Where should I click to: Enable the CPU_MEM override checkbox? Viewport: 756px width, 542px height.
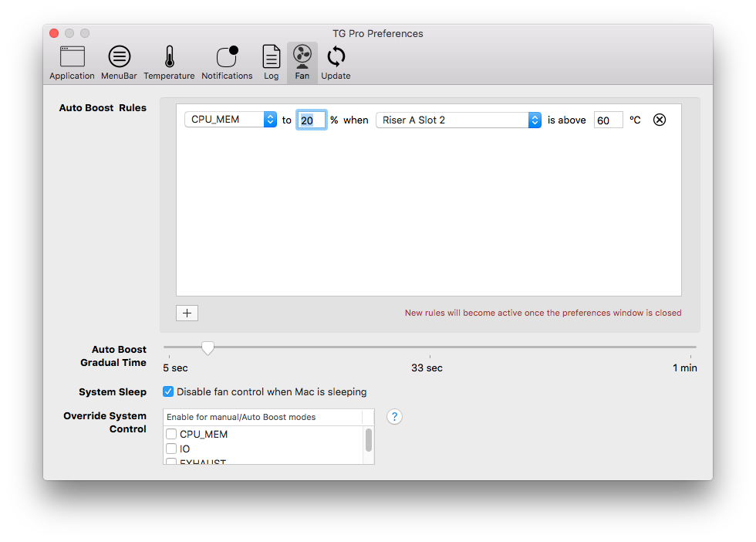(171, 434)
